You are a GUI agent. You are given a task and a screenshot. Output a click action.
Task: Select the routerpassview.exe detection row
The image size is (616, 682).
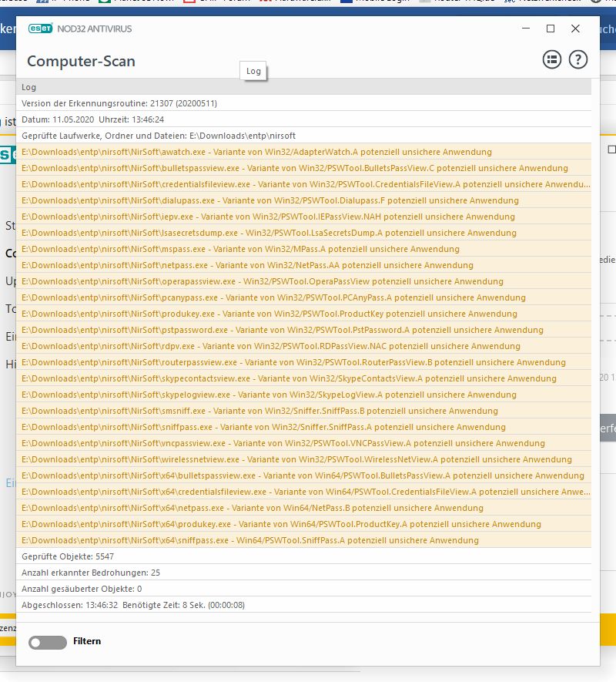[303, 362]
